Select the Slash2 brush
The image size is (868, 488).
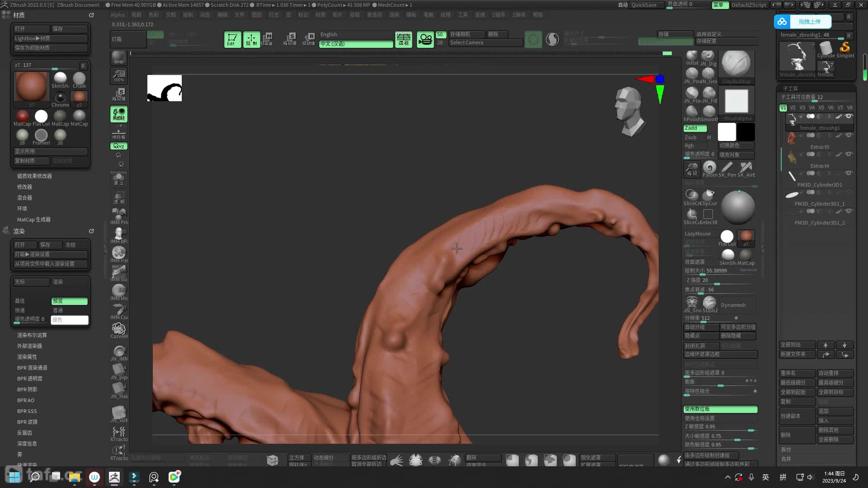click(x=710, y=305)
